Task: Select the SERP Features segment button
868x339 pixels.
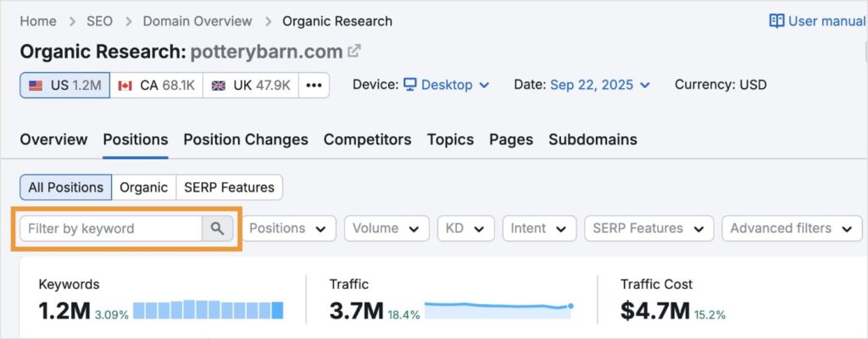Action: [229, 187]
